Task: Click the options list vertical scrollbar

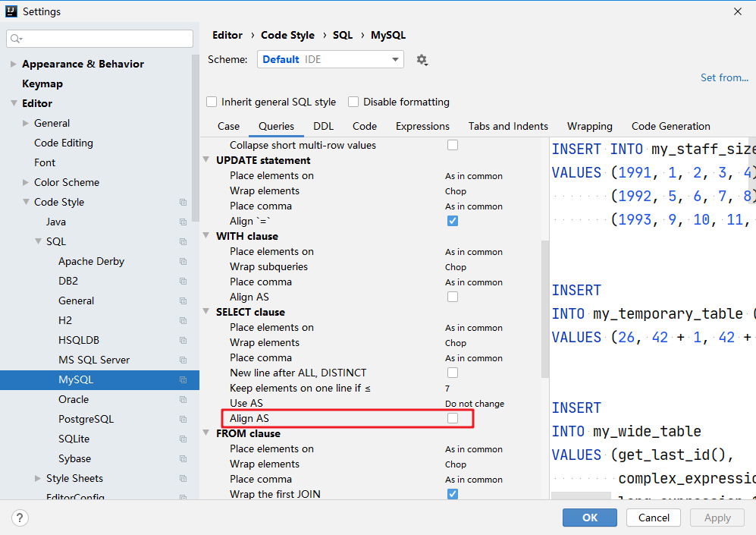Action: [x=545, y=309]
